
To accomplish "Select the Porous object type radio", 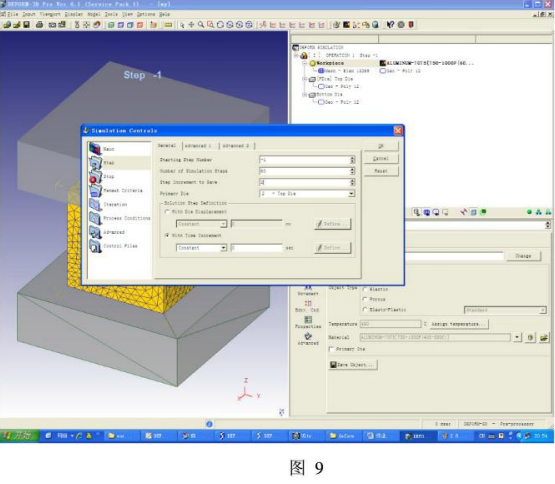I will coord(365,299).
